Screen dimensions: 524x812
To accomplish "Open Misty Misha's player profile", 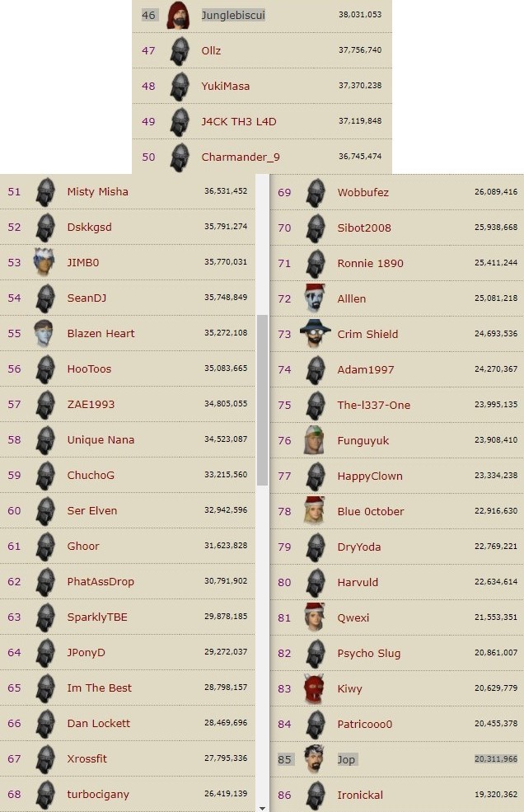I will pos(98,191).
